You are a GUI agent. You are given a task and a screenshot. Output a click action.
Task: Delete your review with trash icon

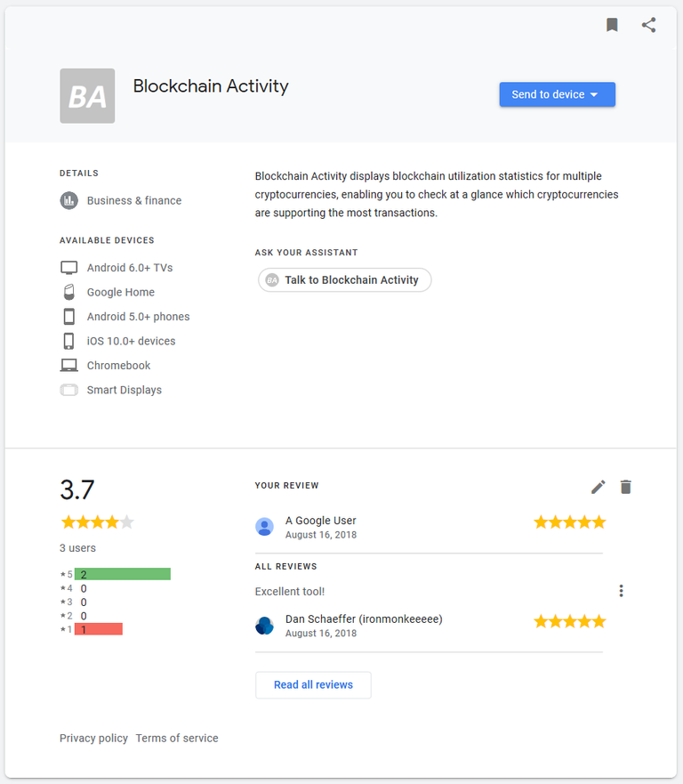(x=626, y=487)
